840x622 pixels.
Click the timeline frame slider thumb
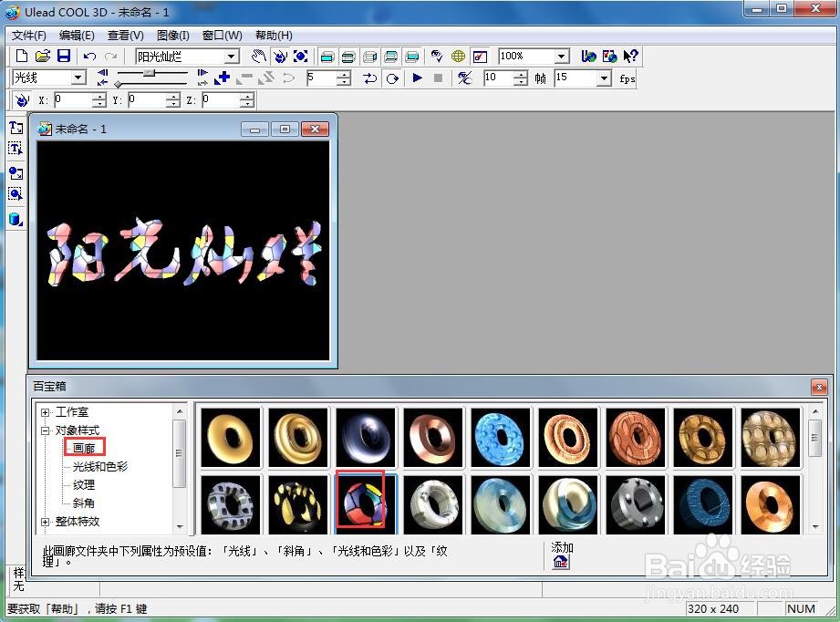150,72
